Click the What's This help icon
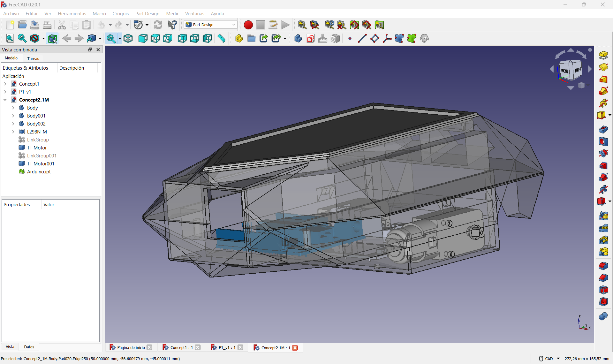 [172, 25]
